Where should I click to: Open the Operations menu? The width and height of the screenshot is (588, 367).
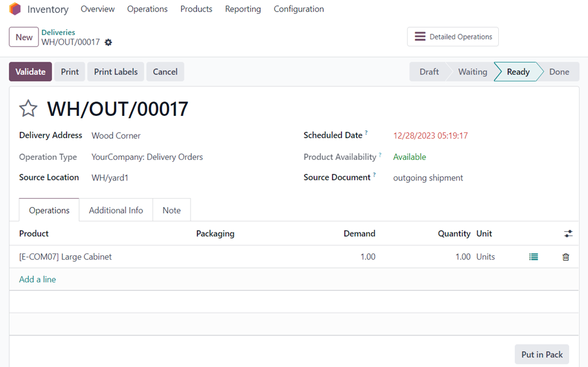(147, 9)
